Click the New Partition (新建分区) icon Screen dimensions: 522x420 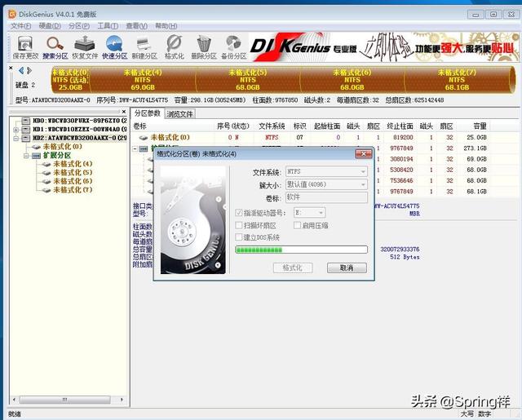144,47
